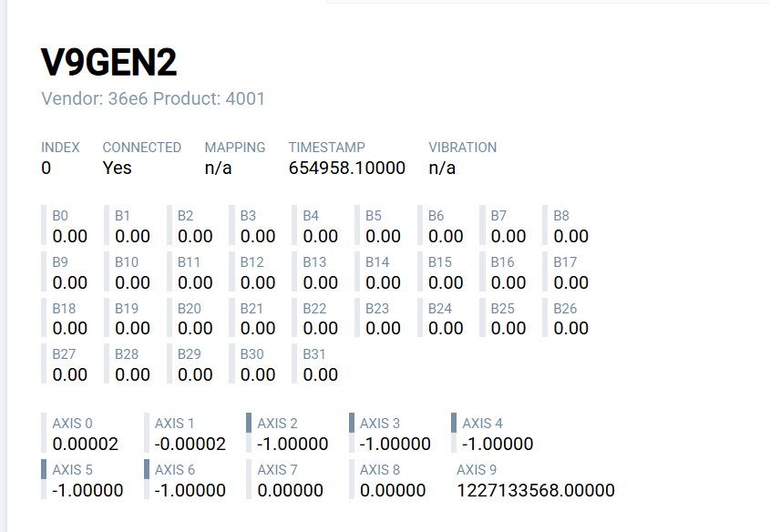Select the CONNECTED status Yes

tap(117, 168)
